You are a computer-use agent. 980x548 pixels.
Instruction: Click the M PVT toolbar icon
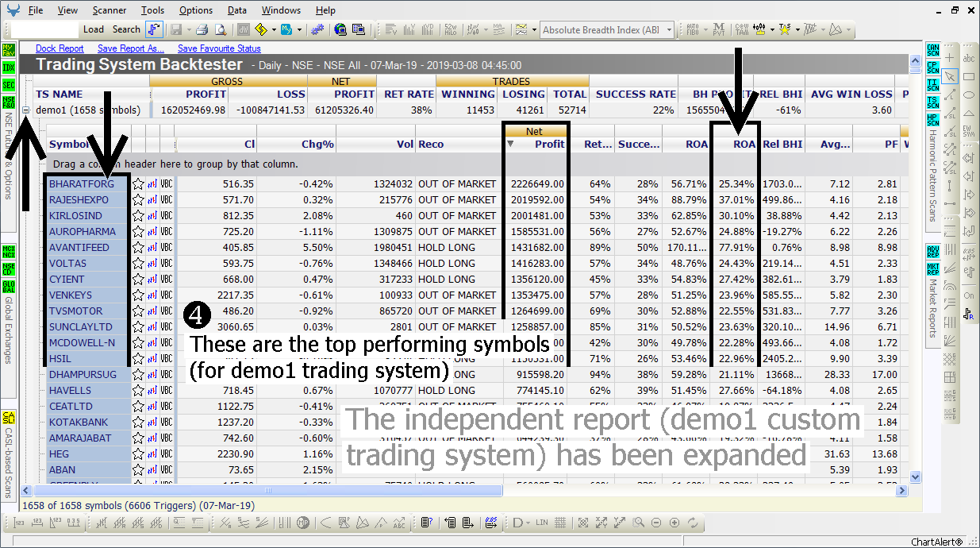[x=718, y=29]
